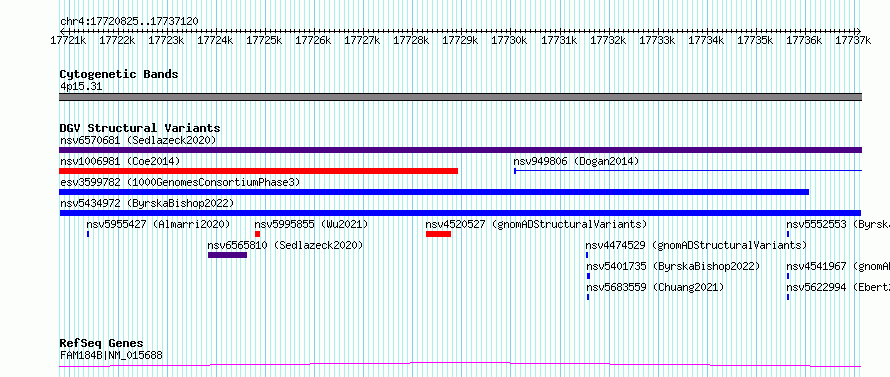
Task: Select the nsv5683559 blue marker
Action: (587, 297)
